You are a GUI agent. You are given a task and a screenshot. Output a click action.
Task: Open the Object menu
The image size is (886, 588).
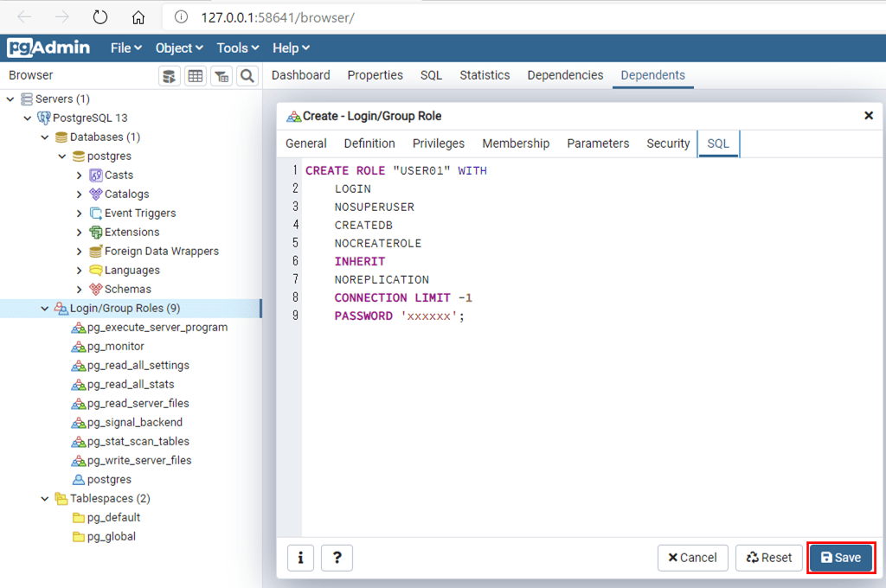[x=179, y=48]
